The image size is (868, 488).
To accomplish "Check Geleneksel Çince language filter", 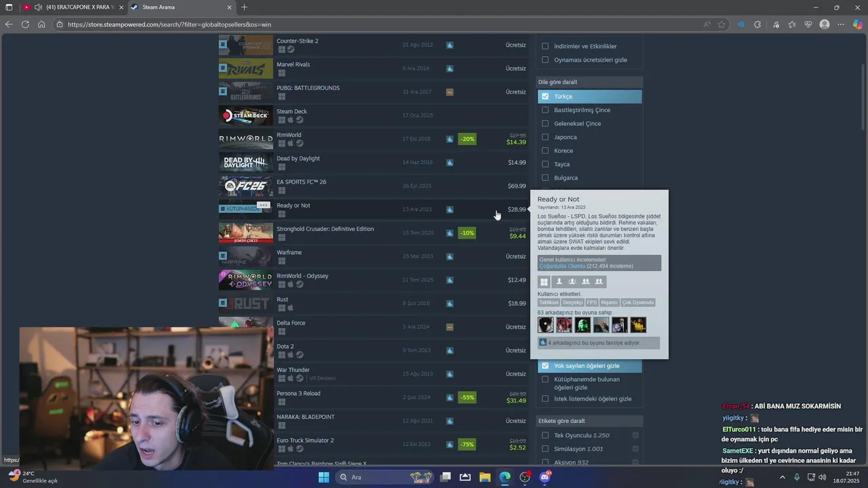I will (545, 123).
